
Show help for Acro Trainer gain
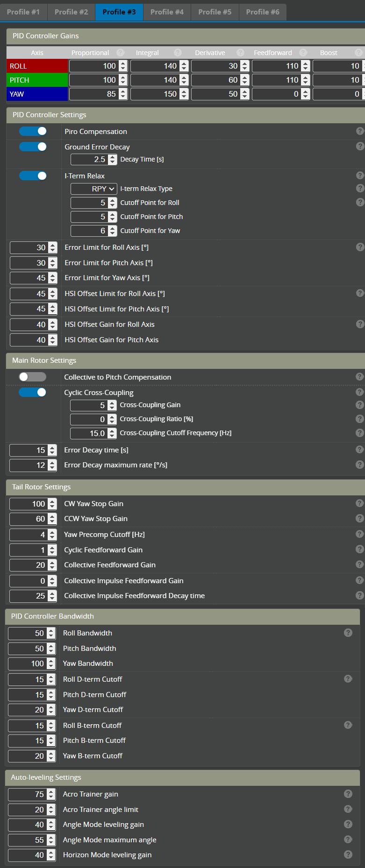pos(348,794)
